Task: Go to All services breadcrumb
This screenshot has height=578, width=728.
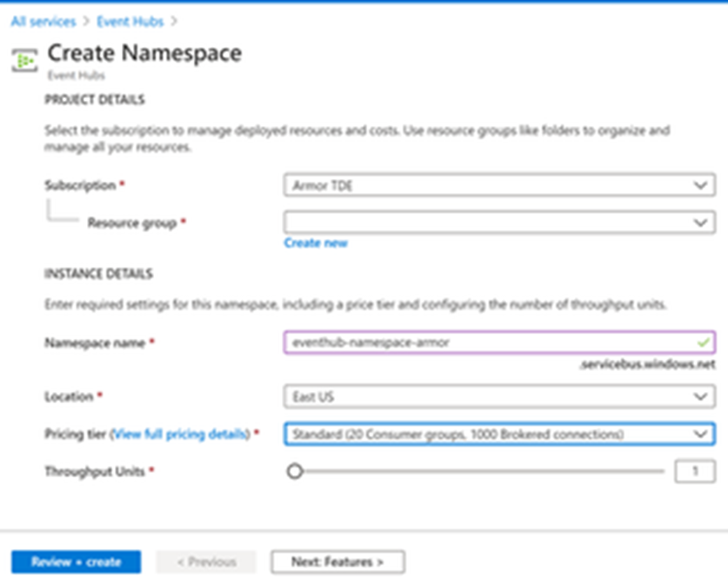Action: pyautogui.click(x=43, y=20)
